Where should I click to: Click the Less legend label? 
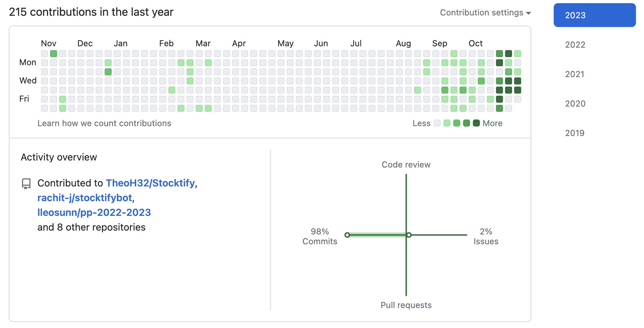(421, 123)
